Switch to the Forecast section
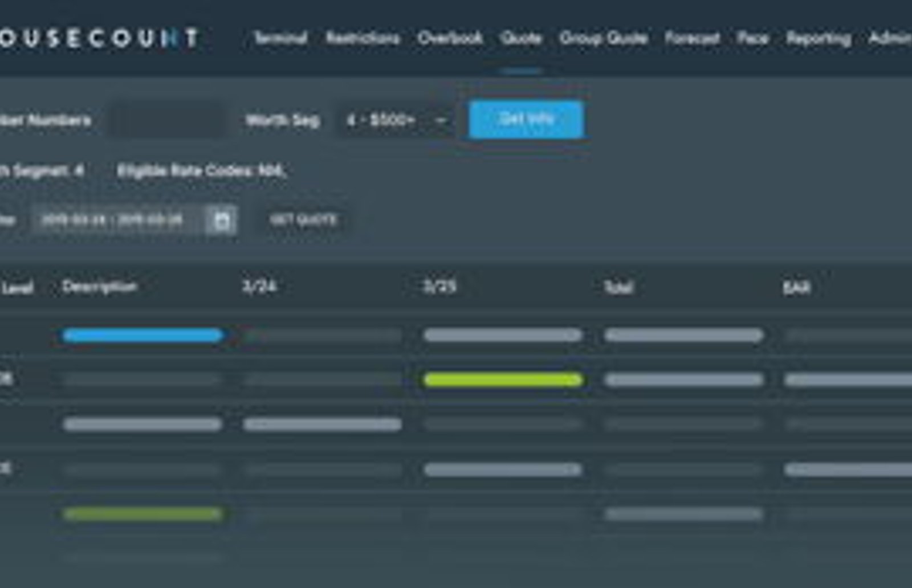912x588 pixels. click(x=692, y=38)
